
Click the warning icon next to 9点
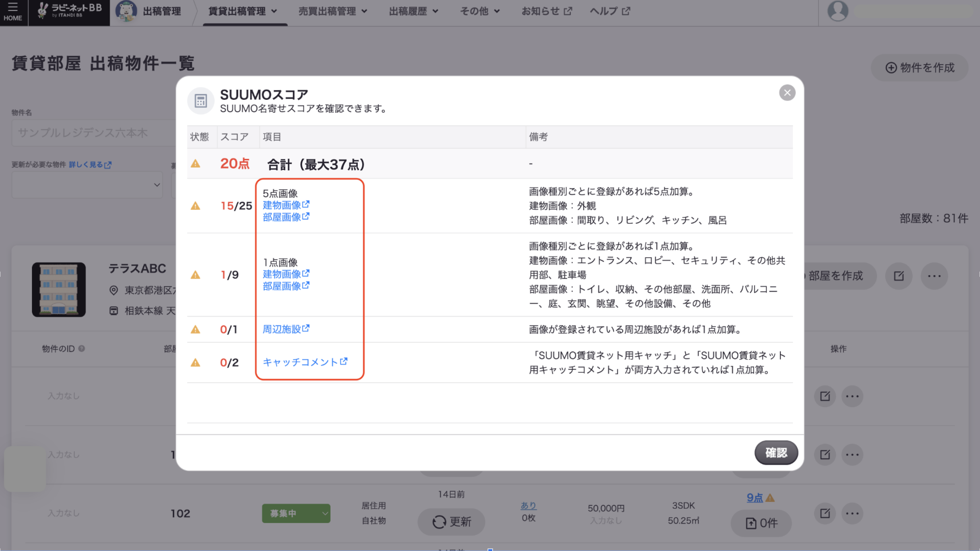770,498
